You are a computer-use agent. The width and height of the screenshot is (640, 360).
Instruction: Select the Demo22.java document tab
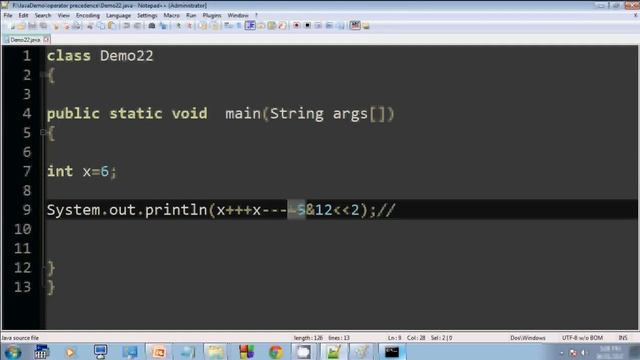[x=25, y=40]
